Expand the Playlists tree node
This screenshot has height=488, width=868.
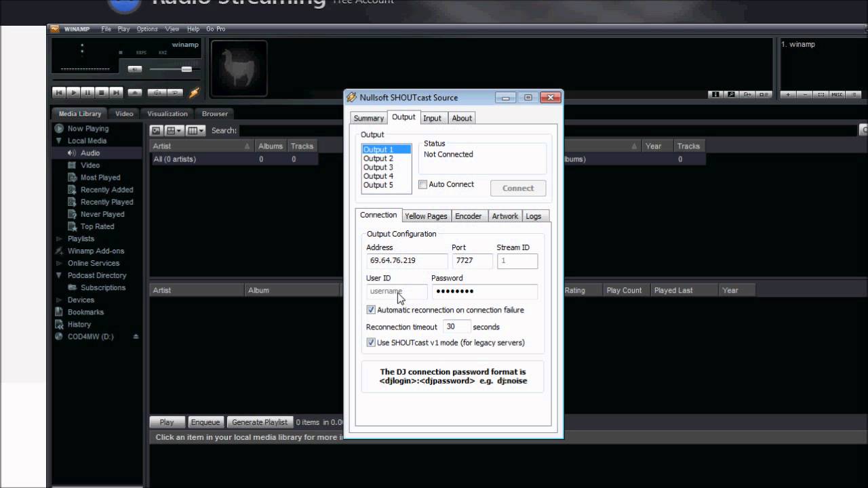point(59,239)
